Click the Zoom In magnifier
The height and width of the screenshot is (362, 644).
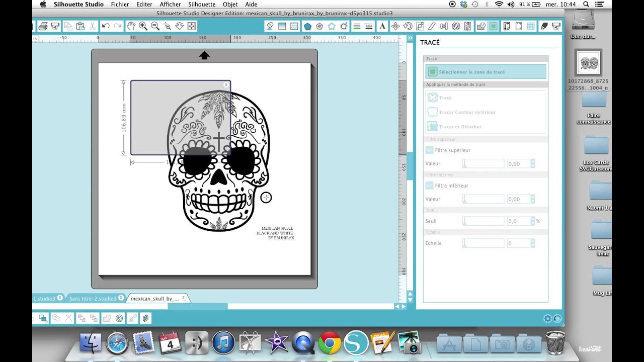click(143, 26)
